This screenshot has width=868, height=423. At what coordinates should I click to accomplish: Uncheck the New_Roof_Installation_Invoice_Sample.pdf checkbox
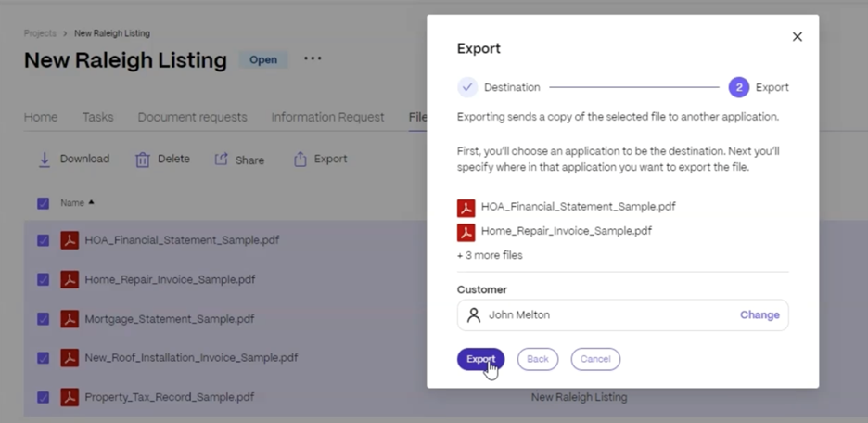point(44,358)
